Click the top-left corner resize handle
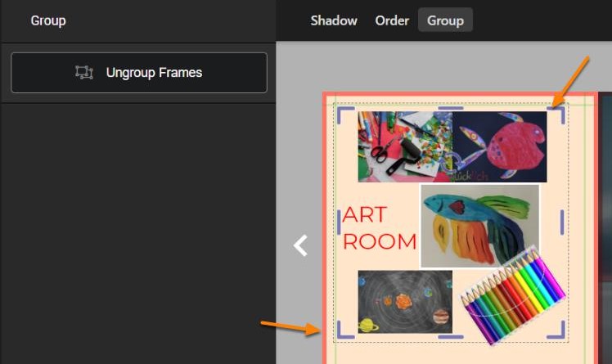This screenshot has width=612, height=364. click(344, 115)
